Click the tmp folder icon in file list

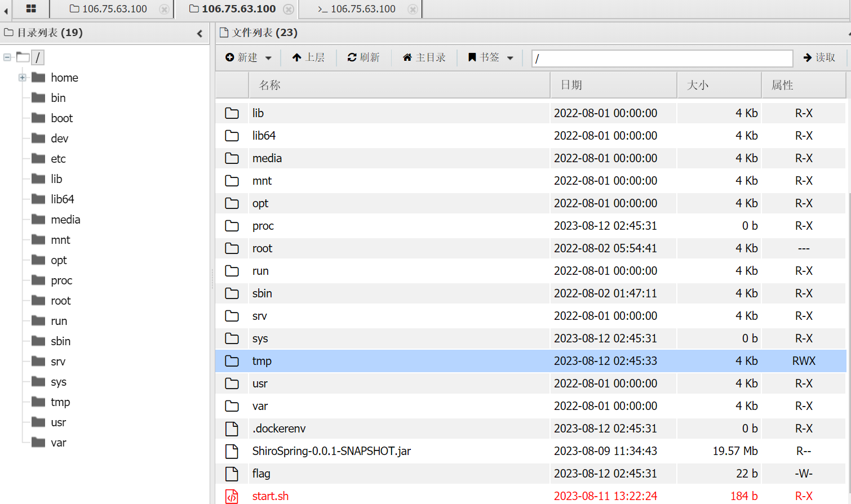tap(232, 361)
